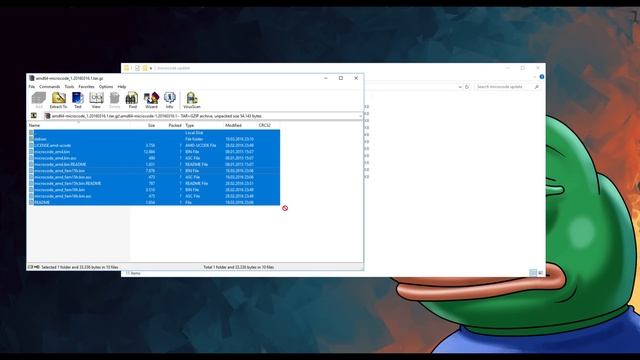The height and width of the screenshot is (360, 640).
Task: Click the refresh icon in Explorer address bar
Action: [x=467, y=87]
